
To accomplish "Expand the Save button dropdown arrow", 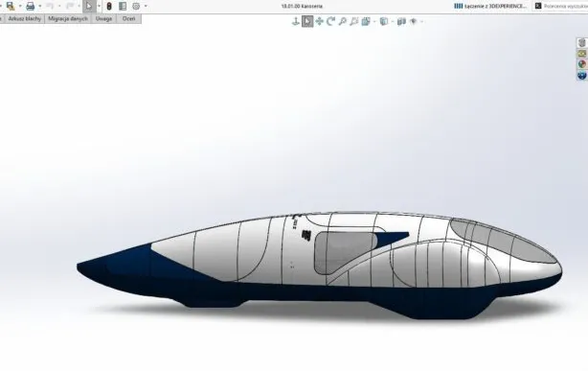I will coord(20,6).
